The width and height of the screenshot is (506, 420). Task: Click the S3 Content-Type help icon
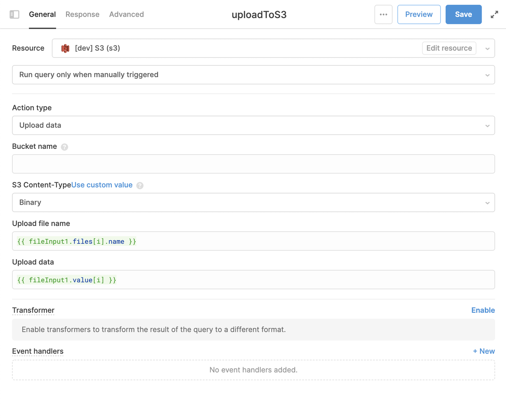point(140,186)
